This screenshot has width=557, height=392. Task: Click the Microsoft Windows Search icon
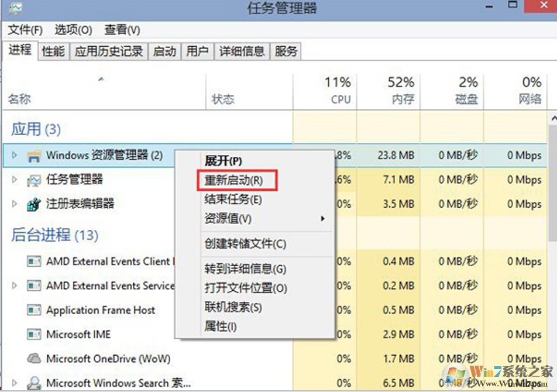click(34, 383)
